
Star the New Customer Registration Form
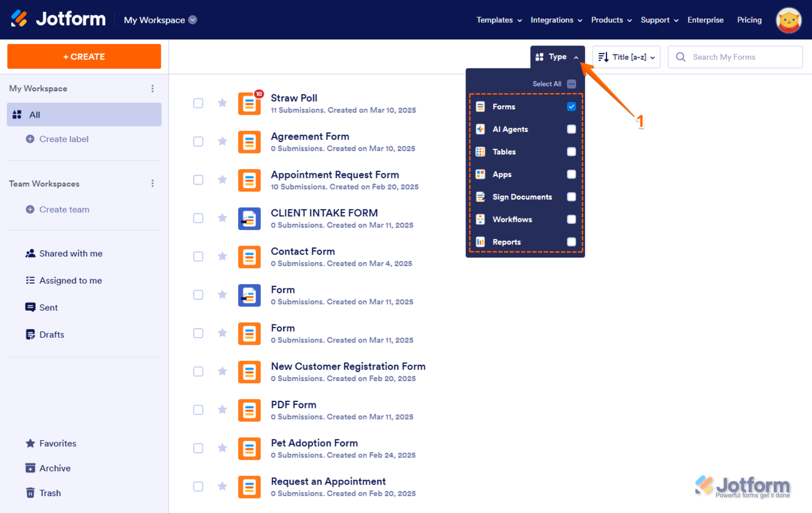pos(222,371)
